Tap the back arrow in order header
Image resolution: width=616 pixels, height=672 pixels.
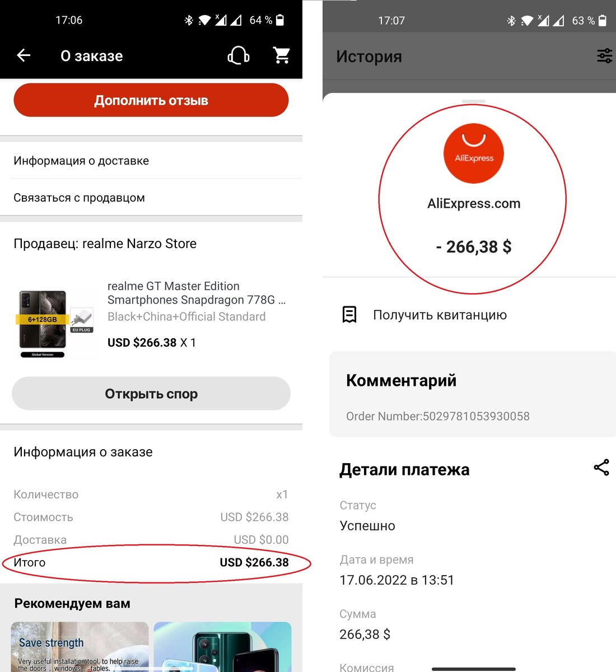pos(24,55)
